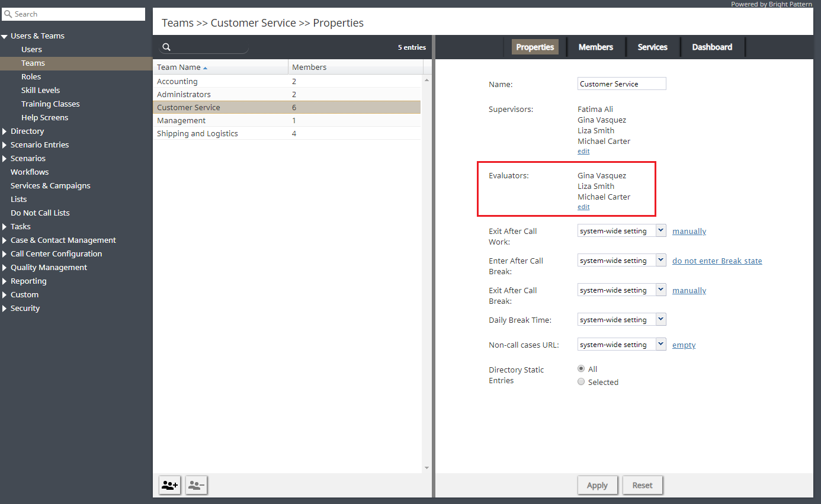The width and height of the screenshot is (821, 504).
Task: Select the Selected radio button
Action: tap(581, 382)
